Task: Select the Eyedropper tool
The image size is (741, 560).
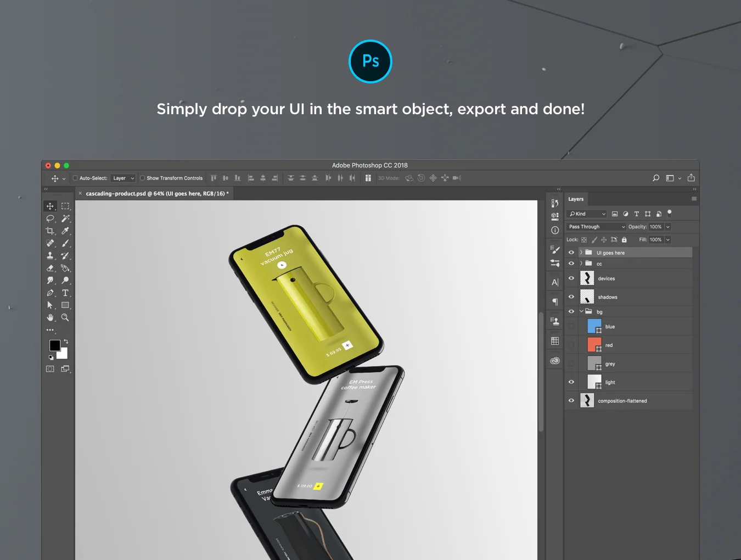Action: point(65,231)
